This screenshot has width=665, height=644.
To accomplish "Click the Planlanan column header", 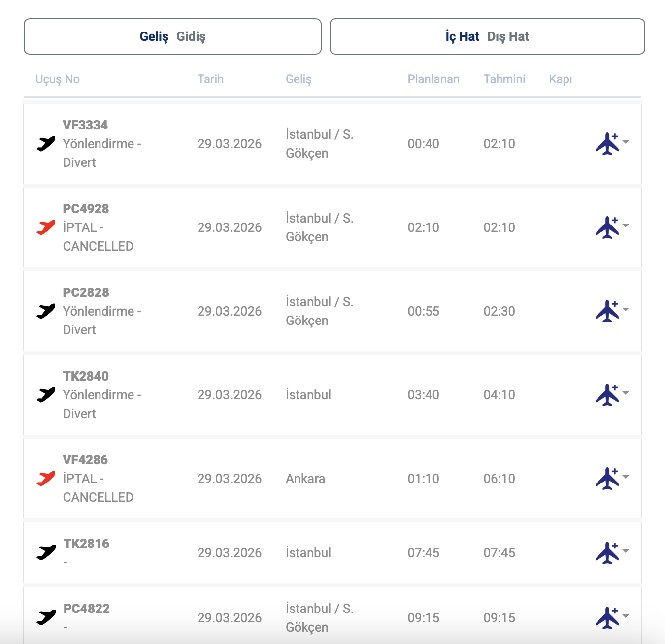I will tap(433, 79).
